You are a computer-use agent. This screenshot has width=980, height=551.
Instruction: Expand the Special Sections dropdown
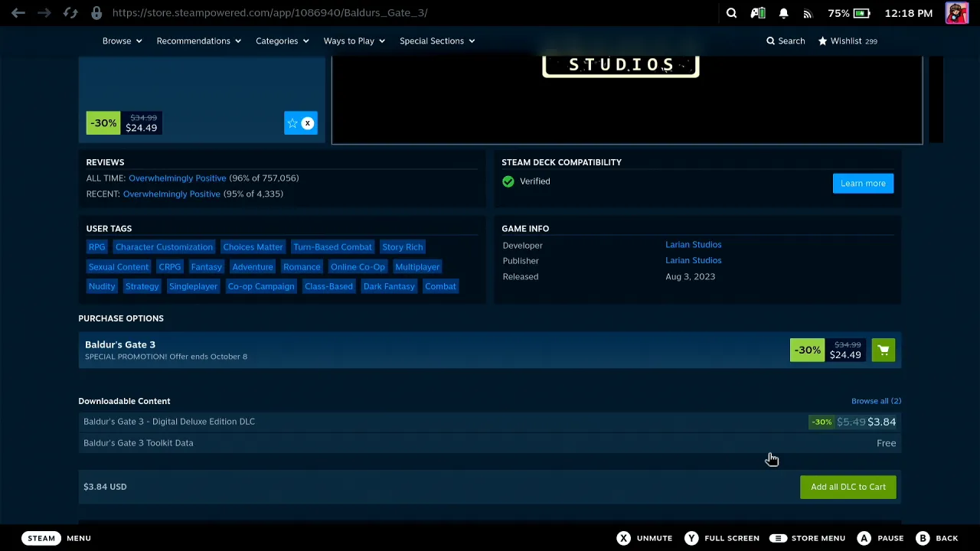(x=437, y=41)
